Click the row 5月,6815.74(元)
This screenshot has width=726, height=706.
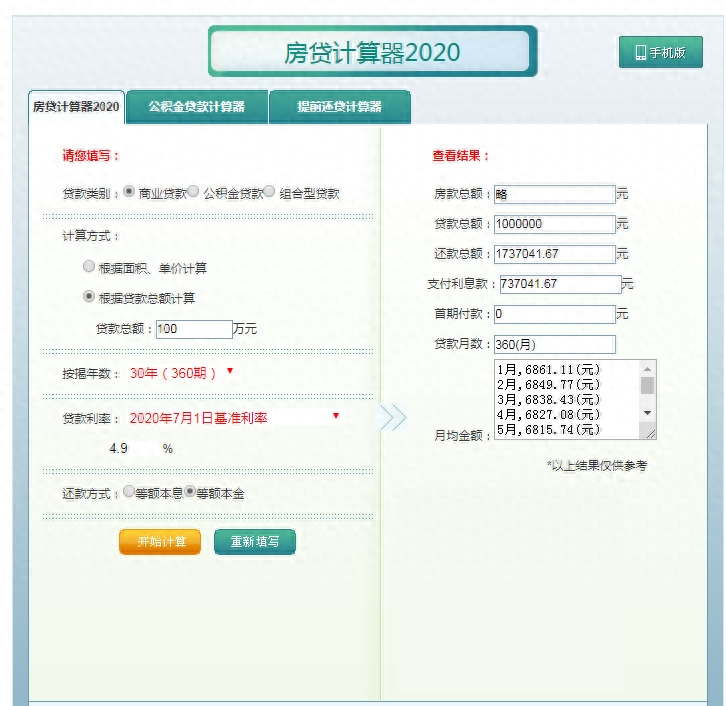[549, 430]
